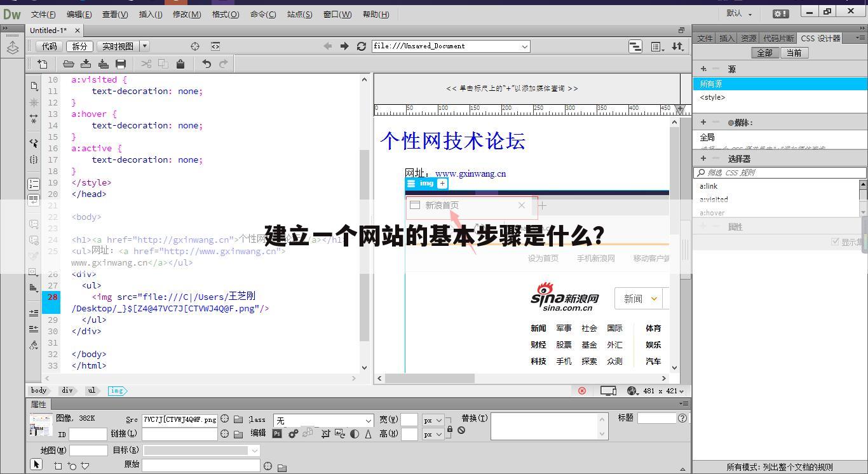Toggle line numbers in code view
Image resolution: width=868 pixels, height=474 pixels.
(34, 184)
